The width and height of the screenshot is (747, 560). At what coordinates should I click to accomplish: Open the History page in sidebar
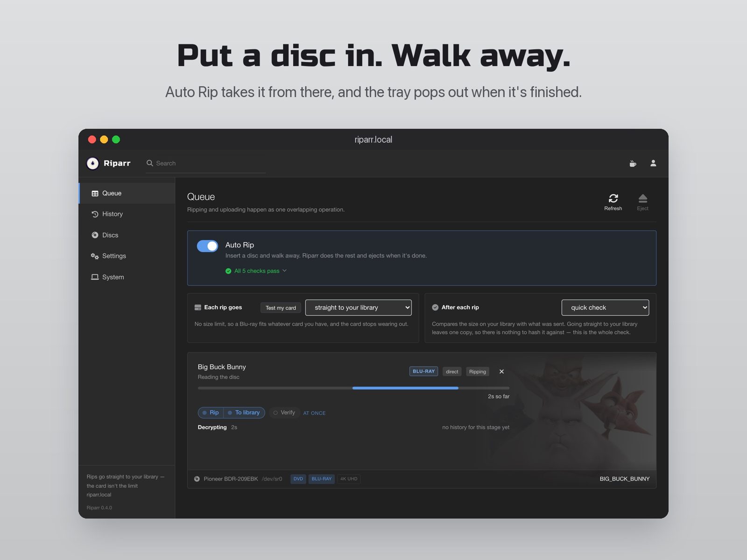click(x=127, y=214)
